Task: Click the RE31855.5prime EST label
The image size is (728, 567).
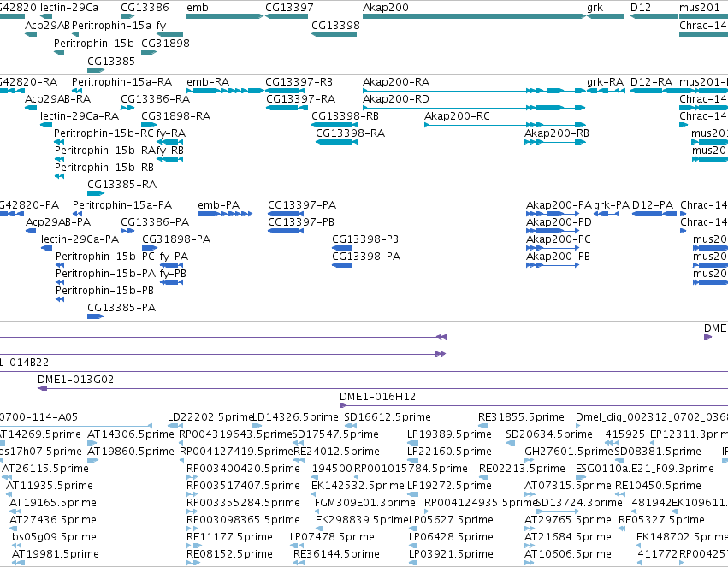Action: click(x=521, y=417)
